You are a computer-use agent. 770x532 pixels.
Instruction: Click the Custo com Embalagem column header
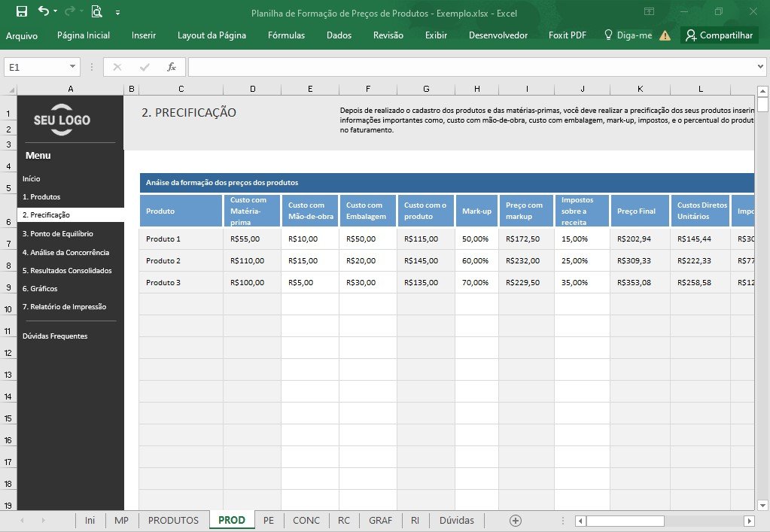[368, 211]
